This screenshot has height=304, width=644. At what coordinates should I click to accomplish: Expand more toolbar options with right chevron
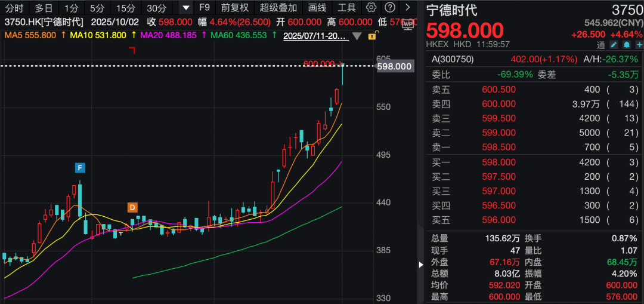tap(408, 8)
